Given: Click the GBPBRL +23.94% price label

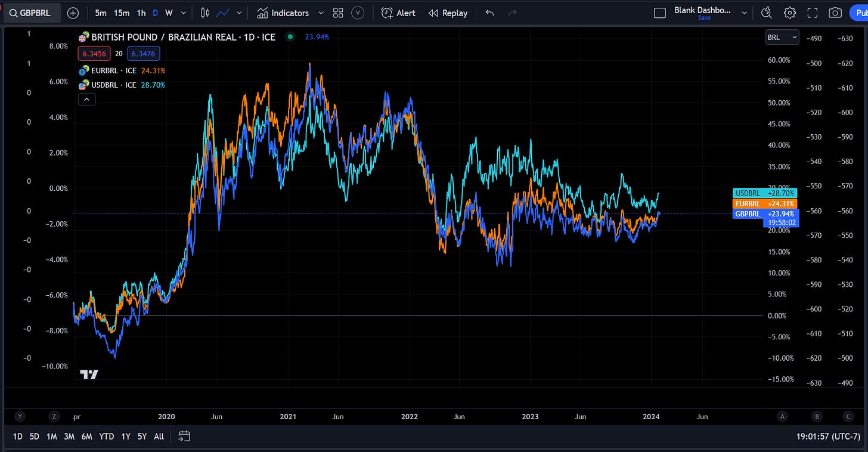Looking at the screenshot, I should click(765, 213).
